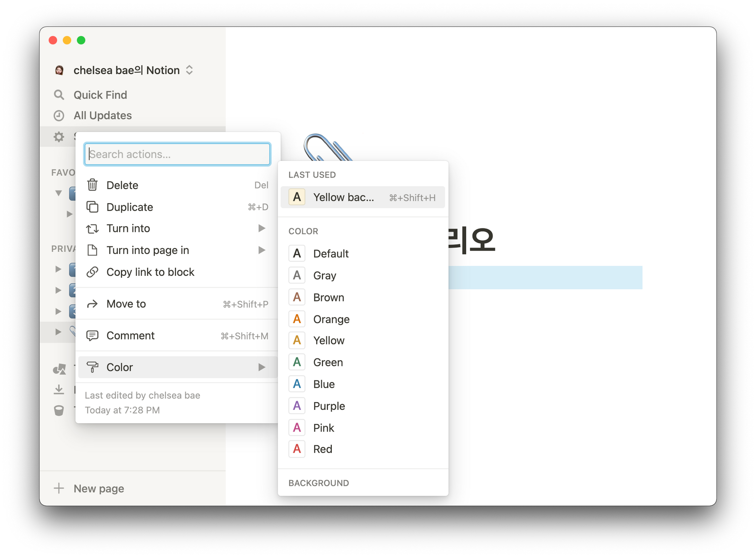Set text color to Red
The height and width of the screenshot is (558, 756).
[x=363, y=449]
